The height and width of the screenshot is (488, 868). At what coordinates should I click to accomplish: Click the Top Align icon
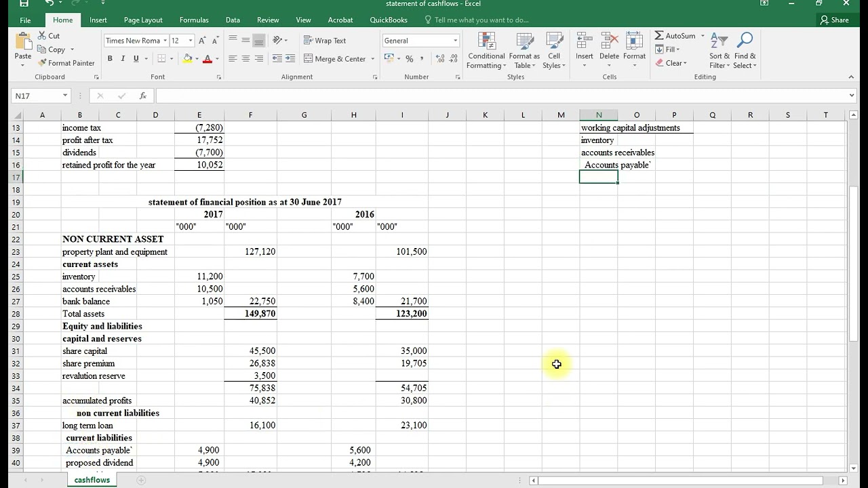pos(233,41)
